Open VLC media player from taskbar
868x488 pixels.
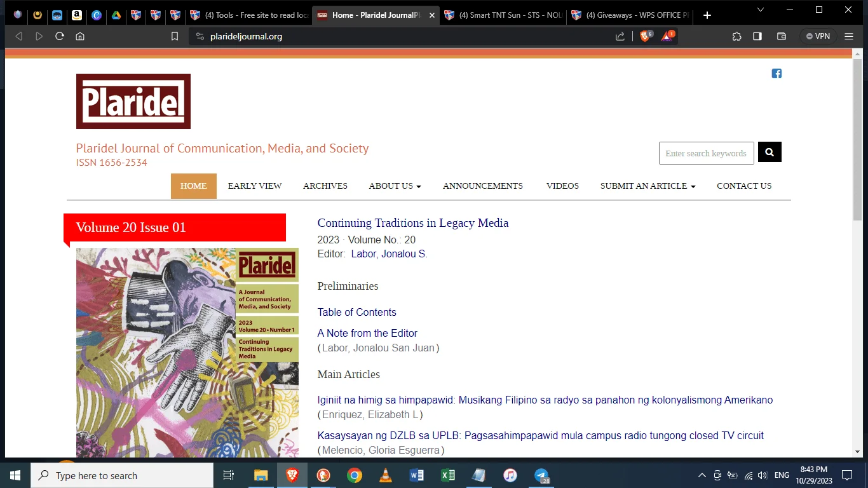386,475
